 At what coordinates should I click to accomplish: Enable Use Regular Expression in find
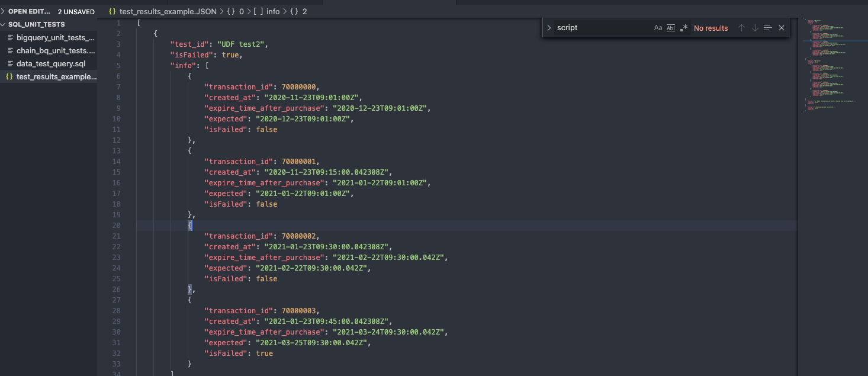click(x=684, y=28)
